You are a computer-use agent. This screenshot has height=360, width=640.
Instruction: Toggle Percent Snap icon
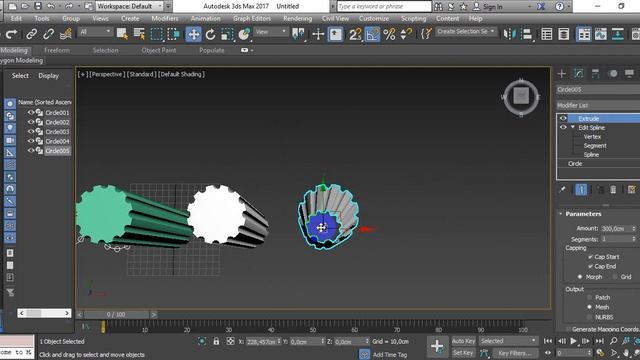pyautogui.click(x=389, y=34)
